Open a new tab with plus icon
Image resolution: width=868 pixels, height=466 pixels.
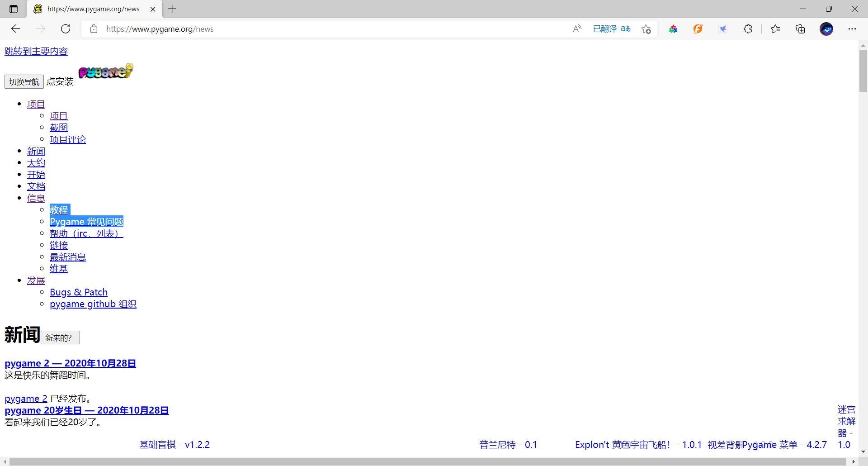point(172,9)
